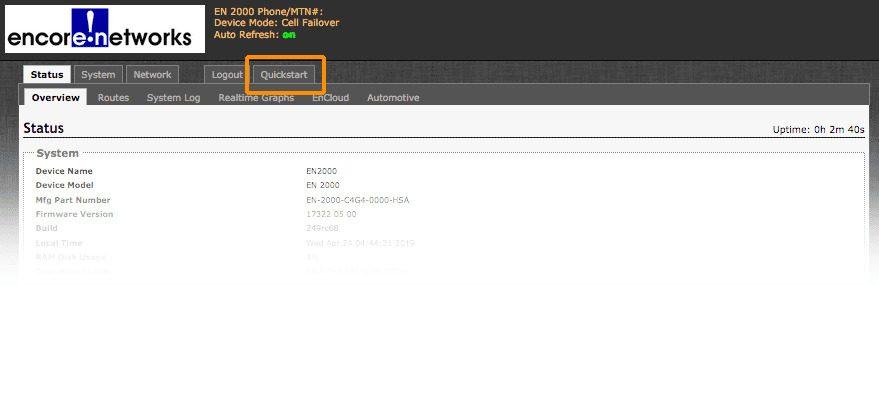Click the Encore Networks logo
The height and width of the screenshot is (395, 879).
point(105,29)
